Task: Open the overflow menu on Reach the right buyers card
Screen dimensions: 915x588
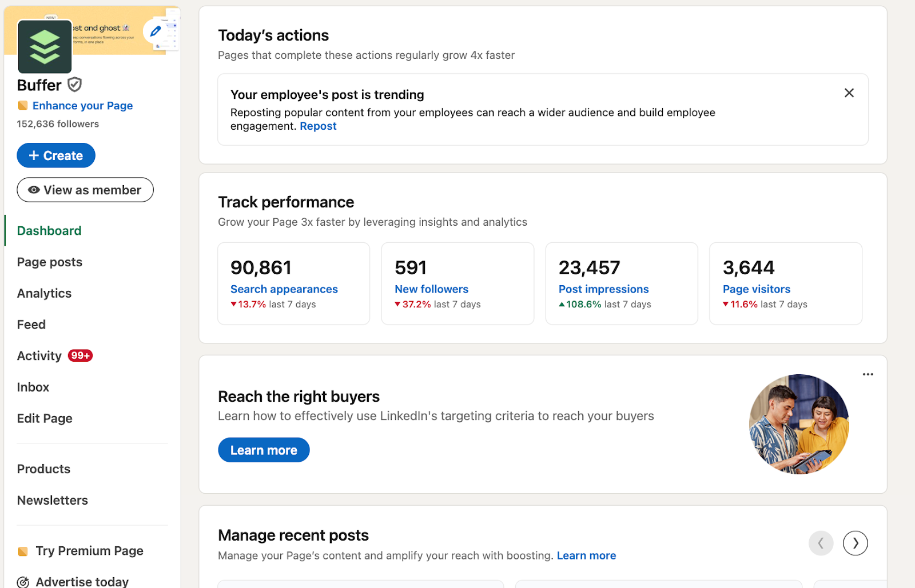Action: point(868,374)
